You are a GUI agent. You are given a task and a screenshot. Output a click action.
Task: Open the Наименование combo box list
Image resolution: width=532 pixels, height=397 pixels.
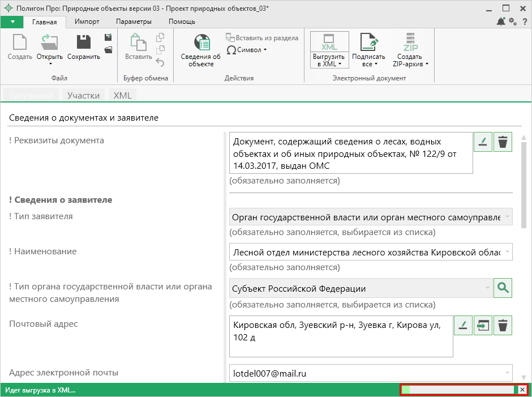coord(507,251)
